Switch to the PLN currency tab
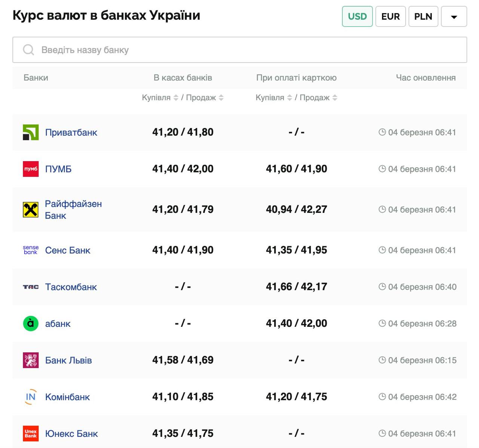Screen dimensions: 479x448 tap(423, 16)
